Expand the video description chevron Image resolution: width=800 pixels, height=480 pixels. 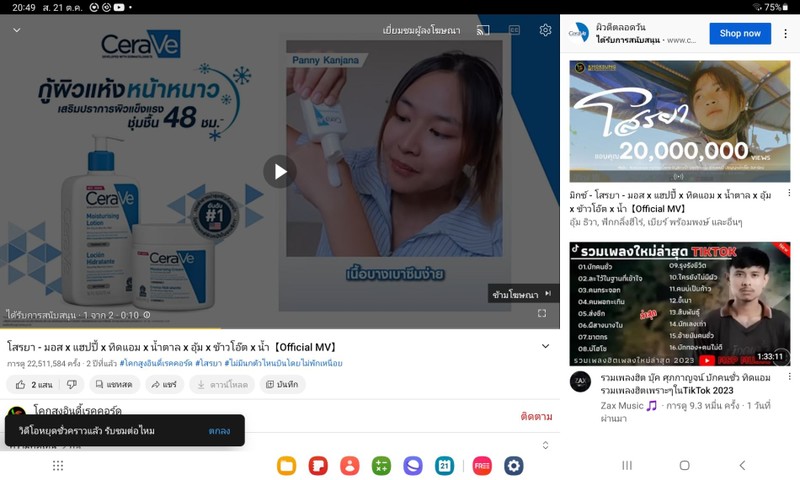point(545,347)
